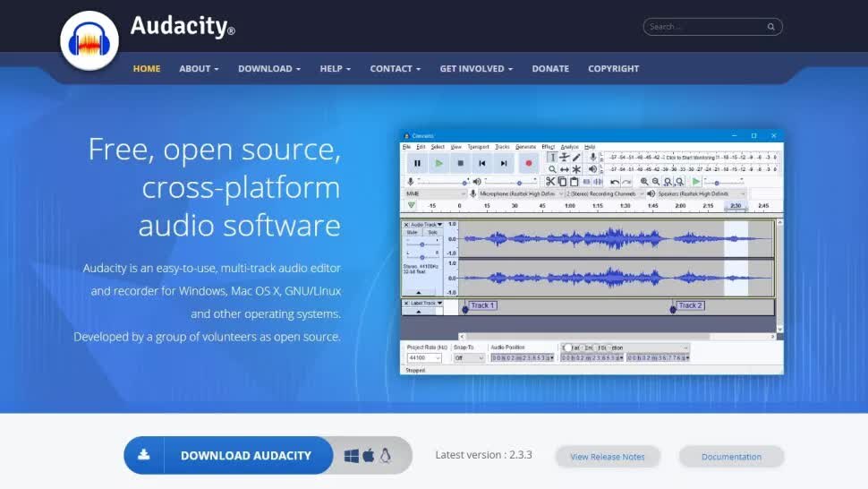This screenshot has width=868, height=489.
Task: Close the Label Track with its X
Action: pyautogui.click(x=406, y=304)
